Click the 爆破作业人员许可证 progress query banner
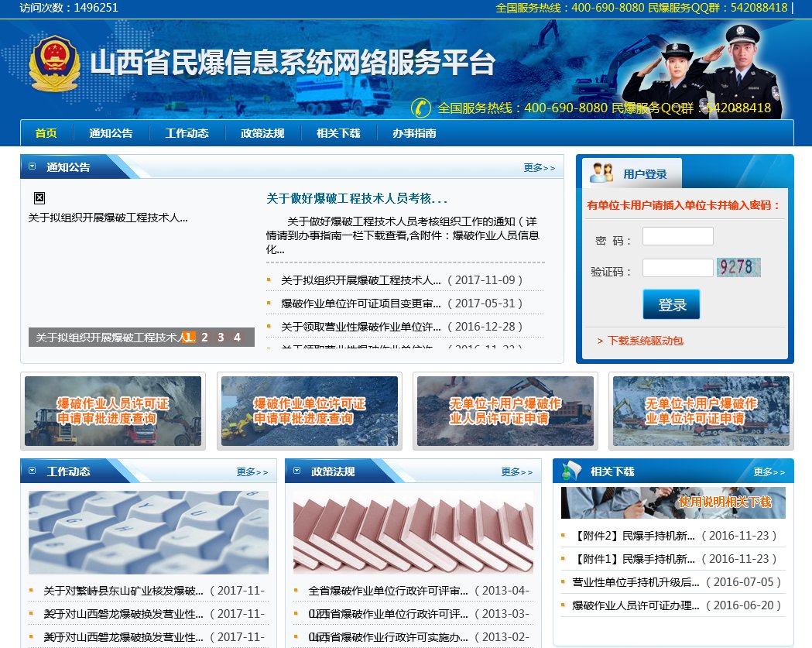 113,410
